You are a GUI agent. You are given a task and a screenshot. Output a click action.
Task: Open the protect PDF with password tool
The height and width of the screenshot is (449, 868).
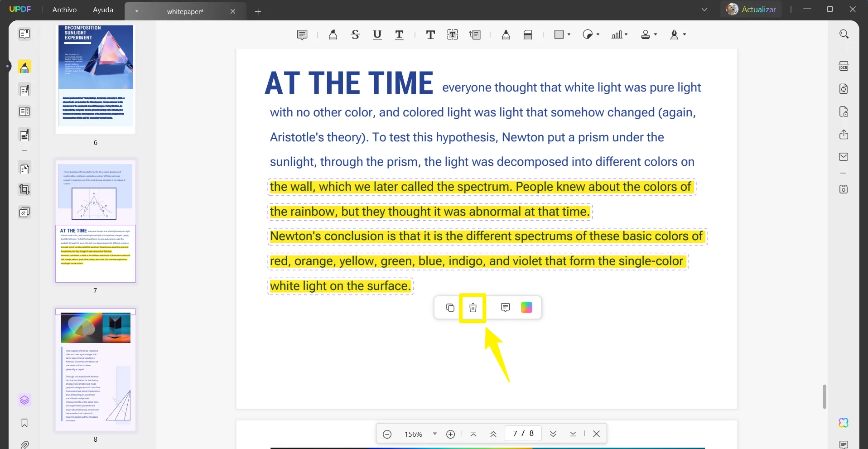[x=844, y=111]
